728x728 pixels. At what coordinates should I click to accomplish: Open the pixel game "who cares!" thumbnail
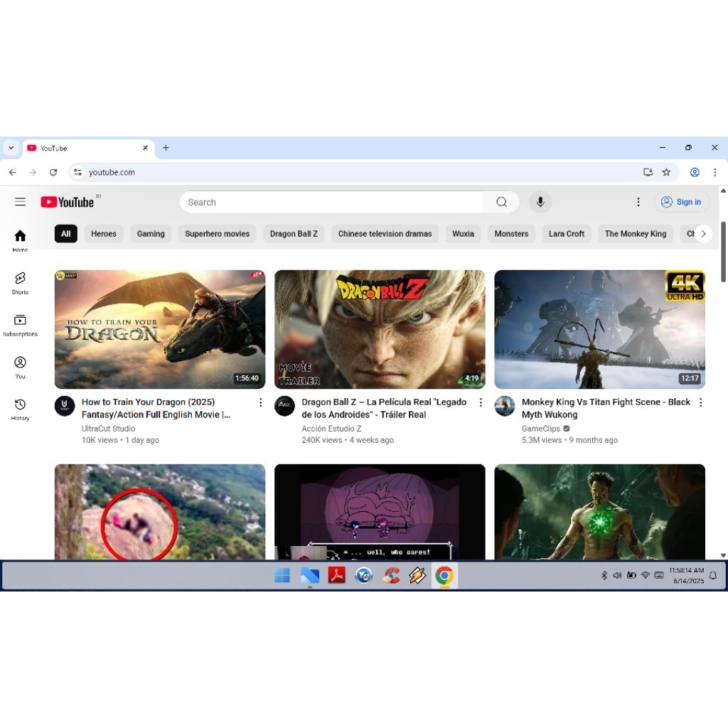(x=380, y=512)
